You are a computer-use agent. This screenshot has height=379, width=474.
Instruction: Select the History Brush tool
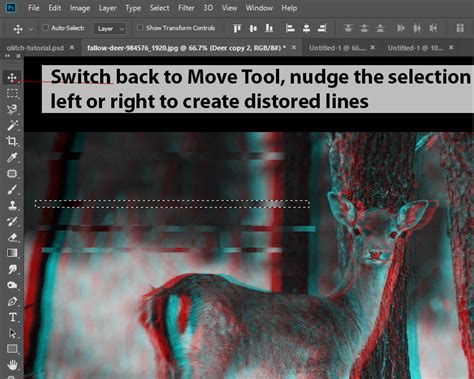(x=12, y=221)
